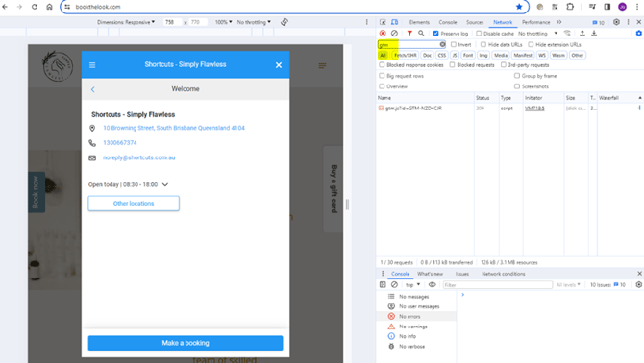Screen dimensions: 644x363
Task: Open the Network conditions drawer tab
Action: tap(503, 274)
